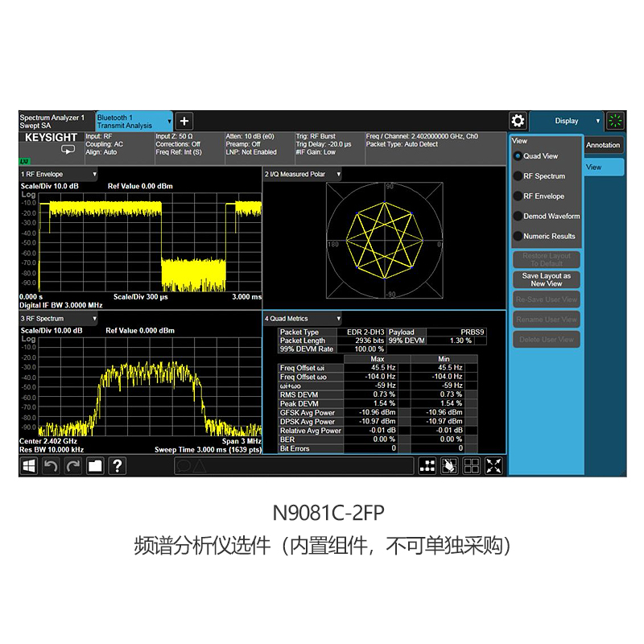Open the help question mark

tap(118, 466)
